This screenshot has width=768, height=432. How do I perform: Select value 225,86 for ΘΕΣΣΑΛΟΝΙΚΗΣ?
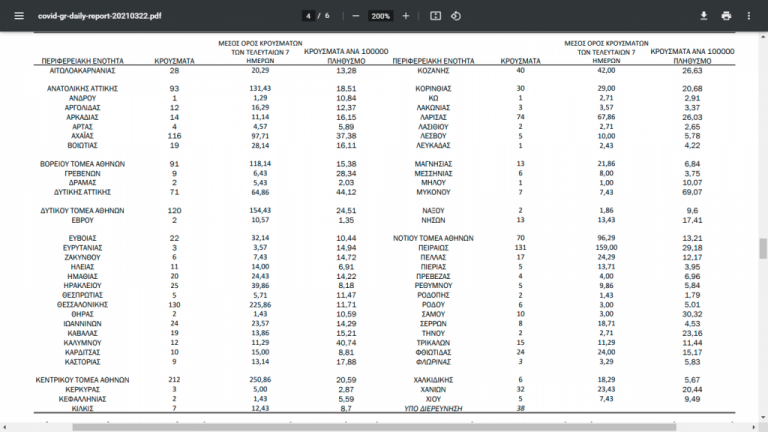(x=260, y=305)
